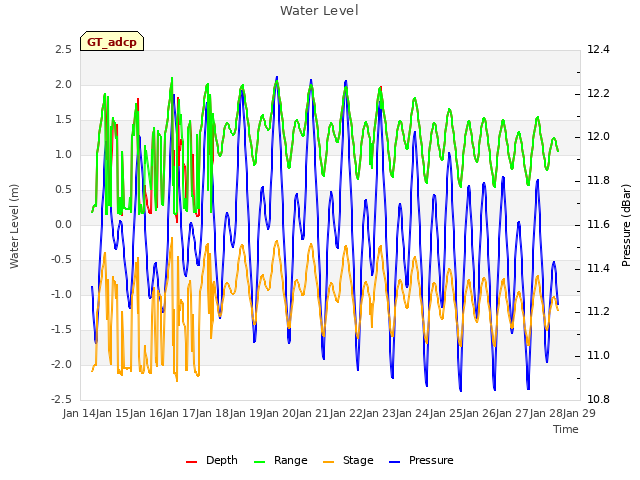
Task: Click the Jan 17 x-axis tick label
Action: 179,413
